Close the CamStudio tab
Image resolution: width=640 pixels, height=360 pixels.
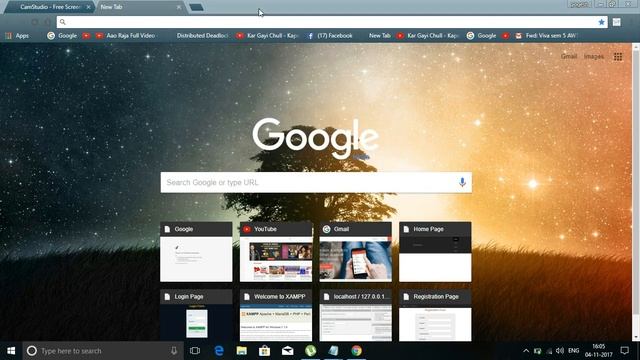[x=88, y=7]
